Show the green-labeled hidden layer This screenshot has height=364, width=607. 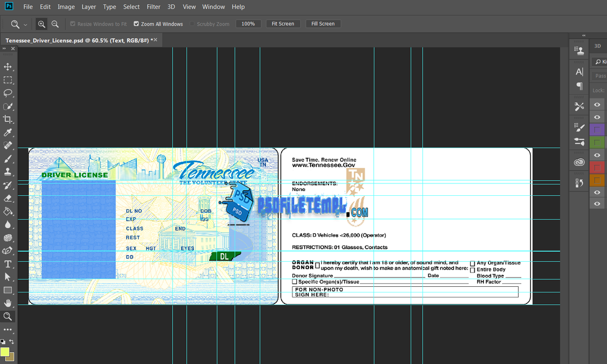tap(597, 142)
